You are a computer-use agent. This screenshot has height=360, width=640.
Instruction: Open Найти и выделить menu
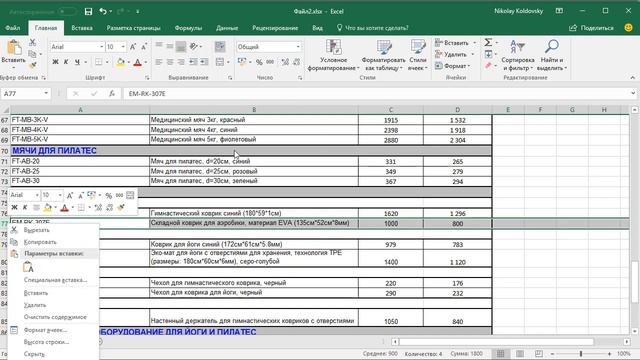[552, 55]
